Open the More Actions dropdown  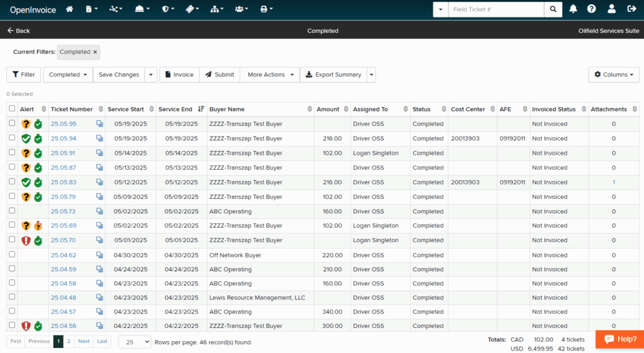click(270, 75)
